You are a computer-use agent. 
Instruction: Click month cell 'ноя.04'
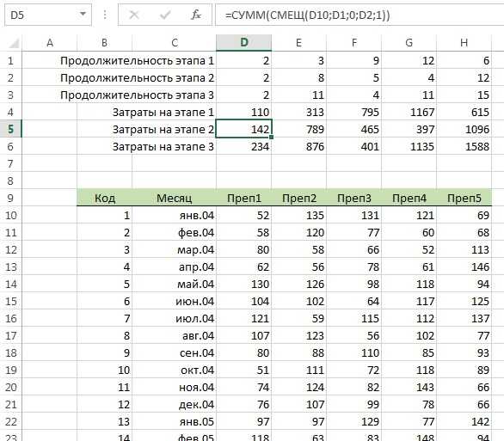[x=175, y=387]
